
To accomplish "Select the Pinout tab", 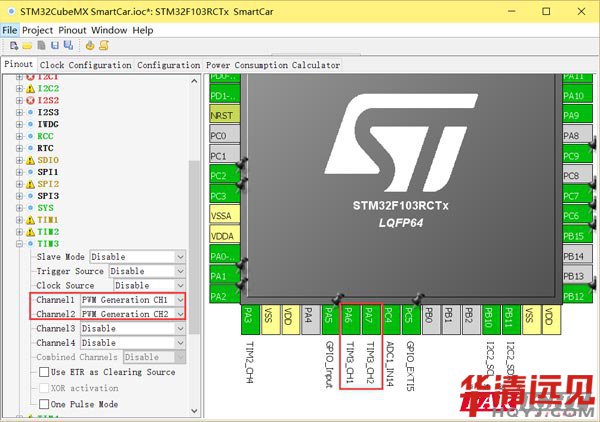I will point(18,64).
